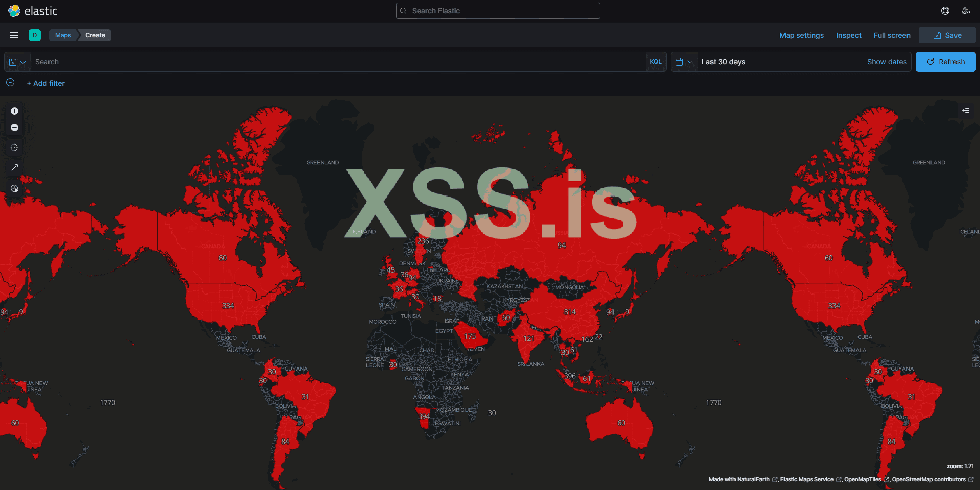The image size is (980, 490).
Task: Open the change all filters menu
Action: [10, 83]
